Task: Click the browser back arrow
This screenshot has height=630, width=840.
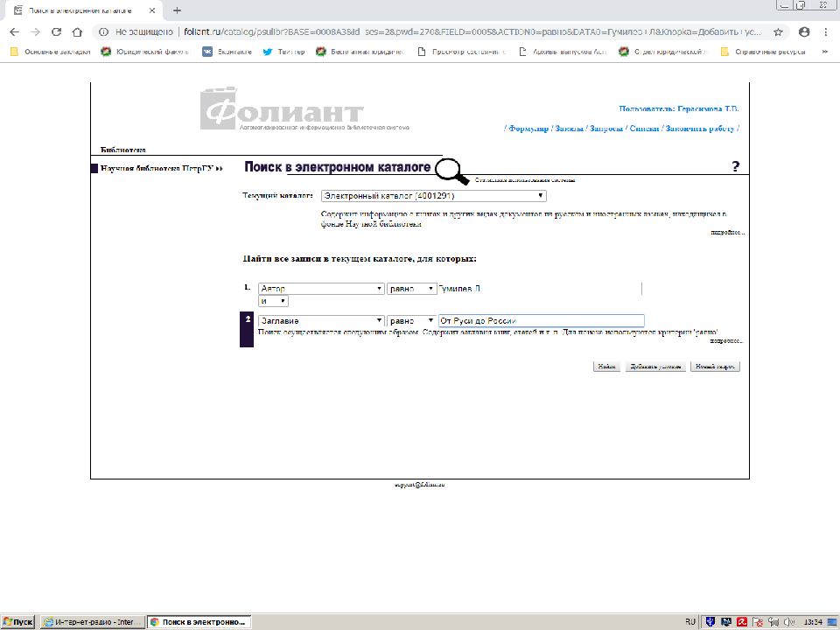Action: pos(14,31)
